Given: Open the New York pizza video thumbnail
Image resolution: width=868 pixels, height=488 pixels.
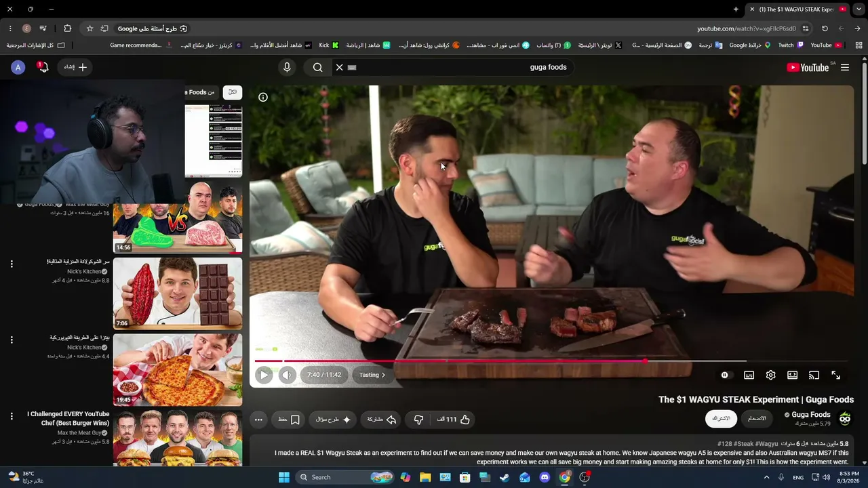Looking at the screenshot, I should pos(178,370).
